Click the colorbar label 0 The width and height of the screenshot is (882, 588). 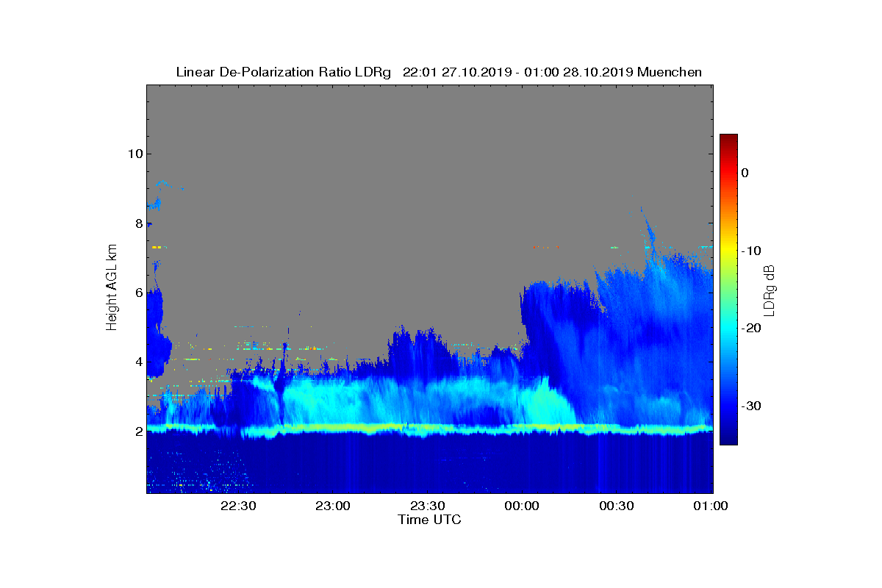pos(745,173)
